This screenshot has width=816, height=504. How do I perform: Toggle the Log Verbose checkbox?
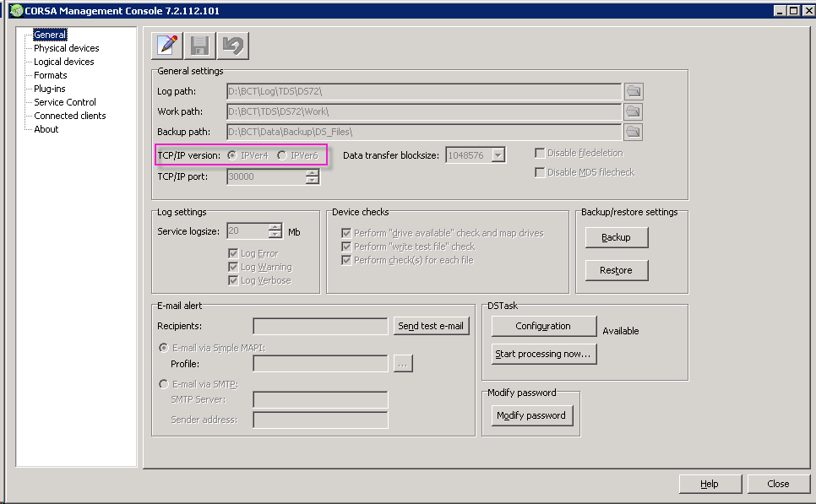(233, 280)
